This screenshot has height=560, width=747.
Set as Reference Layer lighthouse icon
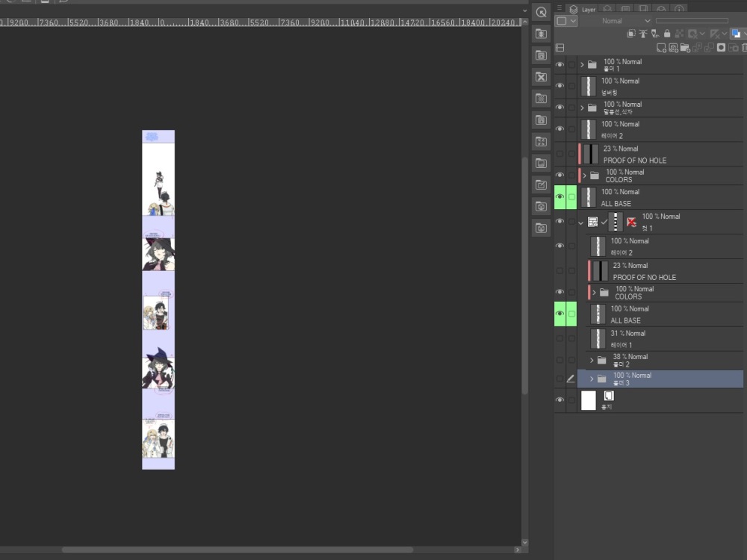[x=643, y=34]
